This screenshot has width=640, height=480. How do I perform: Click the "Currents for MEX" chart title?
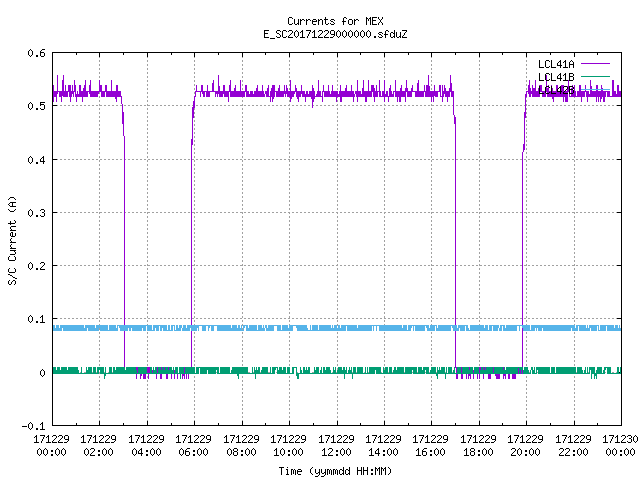335,21
